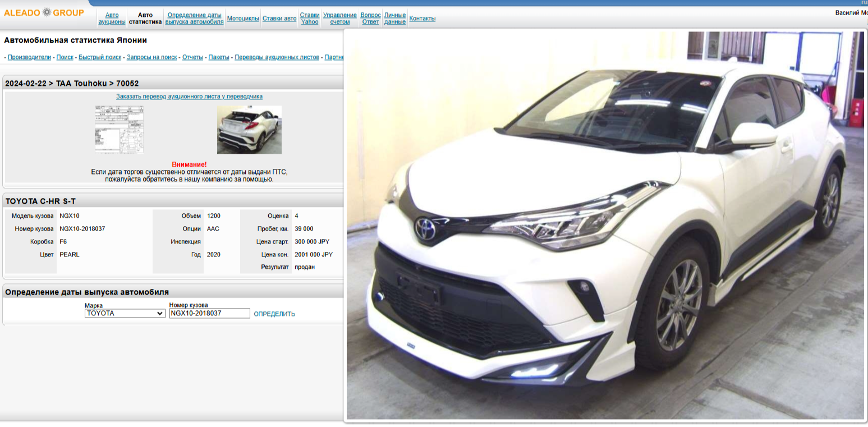Click the enlarged white Toyota C-HR photo
868x427 pixels.
605,226
